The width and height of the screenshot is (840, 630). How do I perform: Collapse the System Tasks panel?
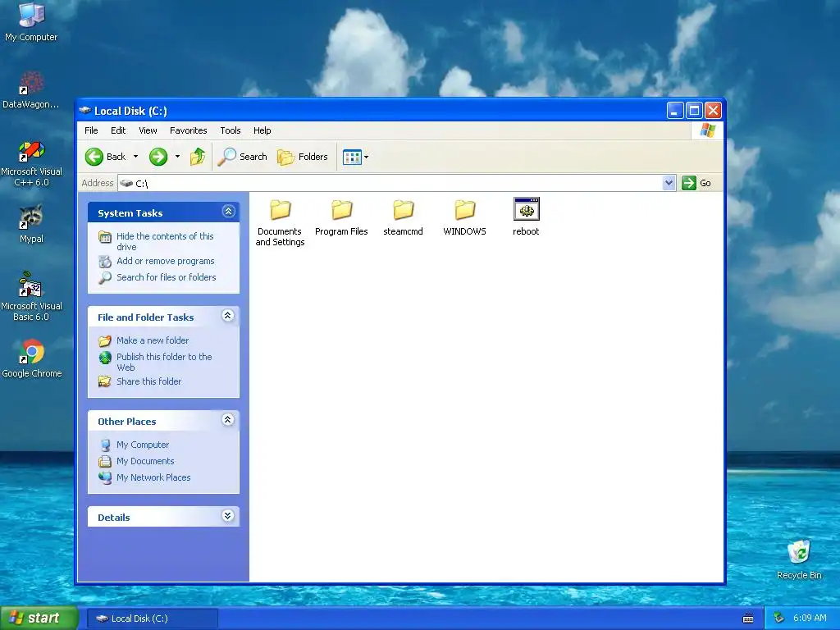click(228, 212)
